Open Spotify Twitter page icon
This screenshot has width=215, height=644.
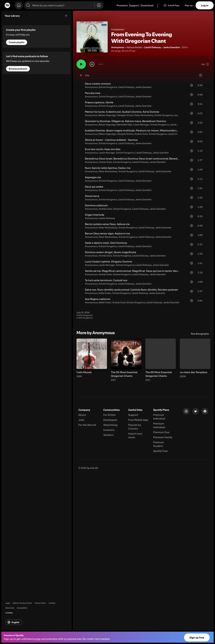195,411
